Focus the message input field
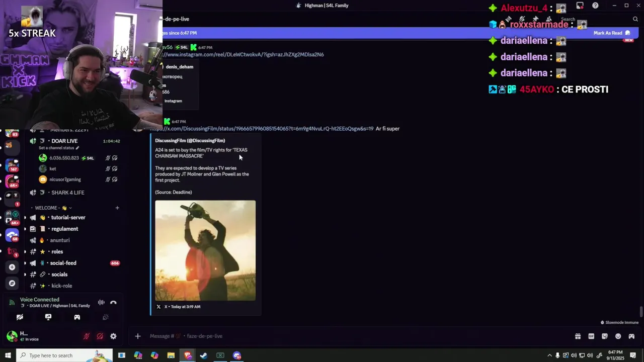The height and width of the screenshot is (362, 644). point(352,336)
